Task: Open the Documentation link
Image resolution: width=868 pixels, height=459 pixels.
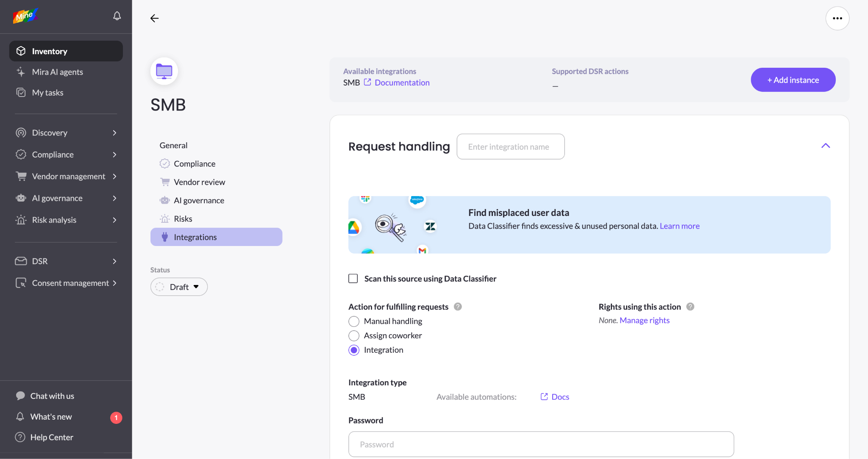Action: [x=402, y=83]
